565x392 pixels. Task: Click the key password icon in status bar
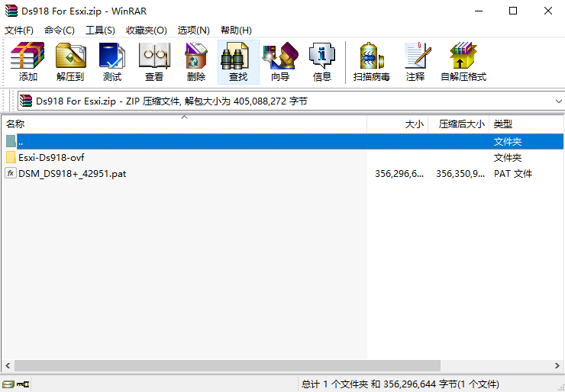(23, 384)
